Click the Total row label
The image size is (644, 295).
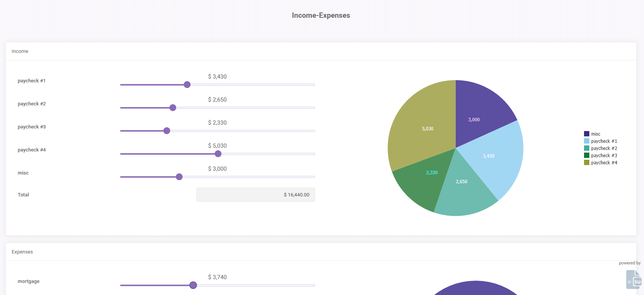pos(23,195)
